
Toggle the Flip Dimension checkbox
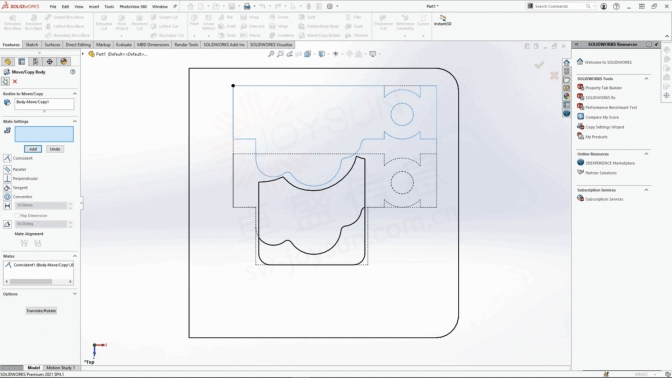click(17, 216)
